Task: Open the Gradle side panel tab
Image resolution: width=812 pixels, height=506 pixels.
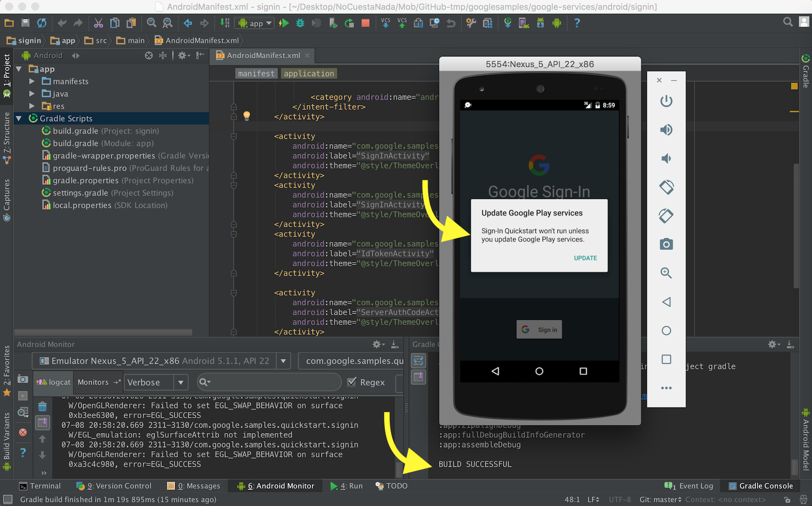Action: [806, 71]
